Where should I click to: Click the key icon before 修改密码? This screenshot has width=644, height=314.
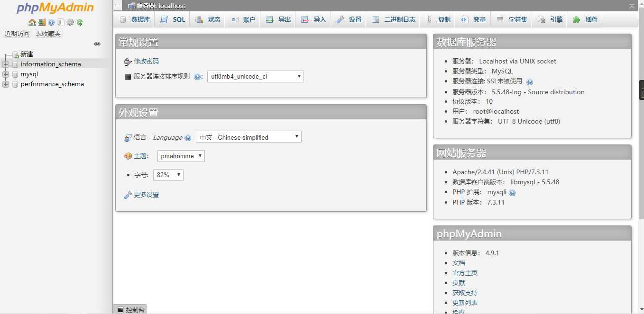coord(128,62)
